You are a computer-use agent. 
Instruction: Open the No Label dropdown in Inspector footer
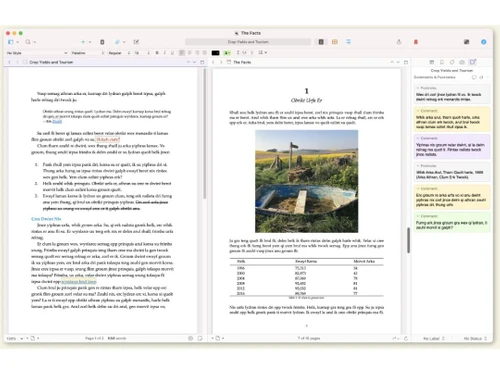(434, 338)
